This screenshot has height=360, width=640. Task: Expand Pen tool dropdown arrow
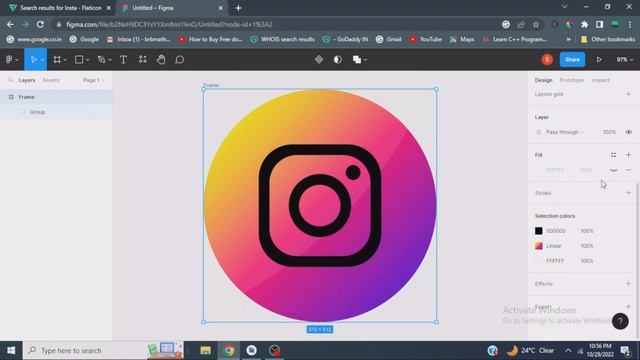[110, 60]
